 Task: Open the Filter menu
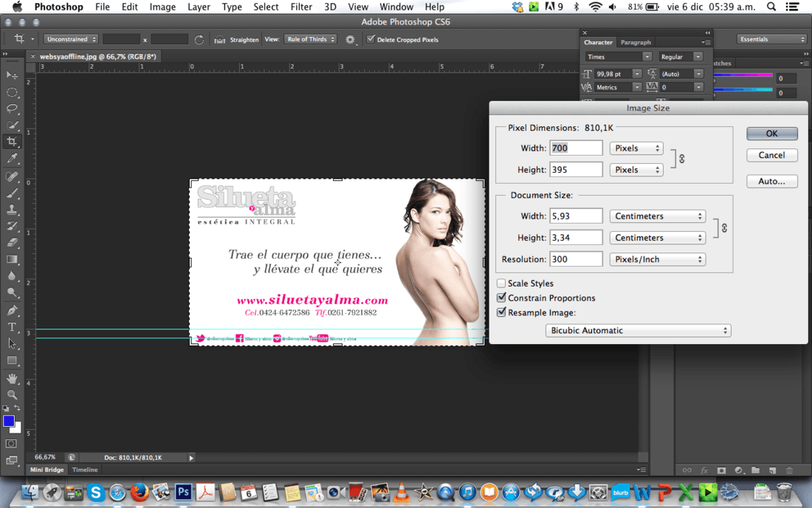[x=301, y=7]
